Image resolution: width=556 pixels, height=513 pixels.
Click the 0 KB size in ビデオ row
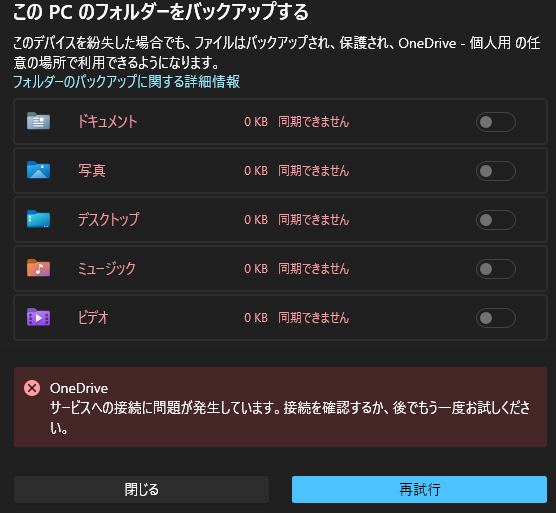coord(256,318)
